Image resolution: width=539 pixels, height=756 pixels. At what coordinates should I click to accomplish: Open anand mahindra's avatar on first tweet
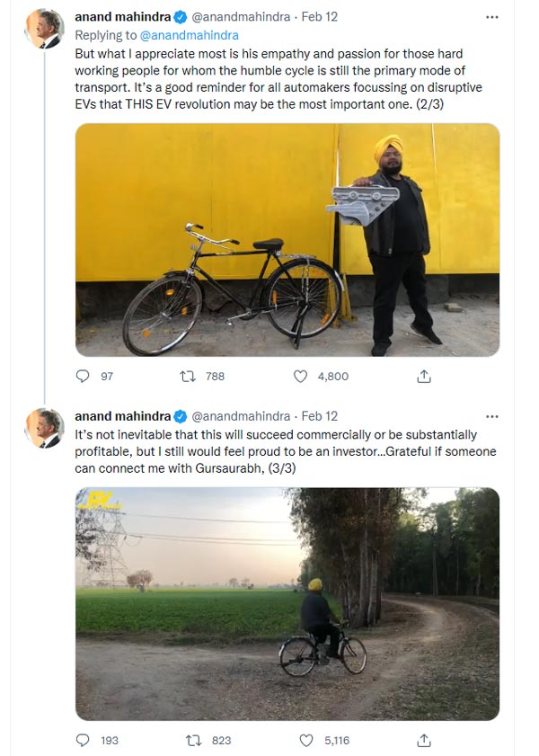point(44,29)
